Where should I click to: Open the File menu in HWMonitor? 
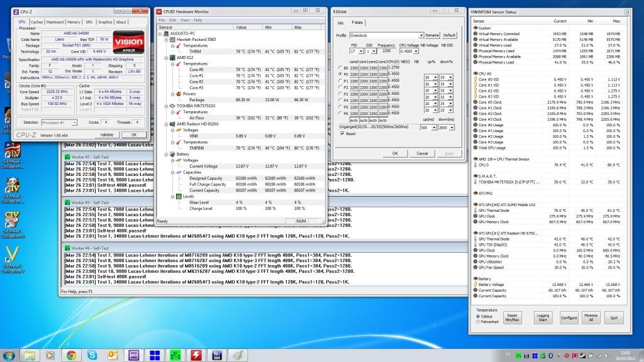(x=162, y=20)
